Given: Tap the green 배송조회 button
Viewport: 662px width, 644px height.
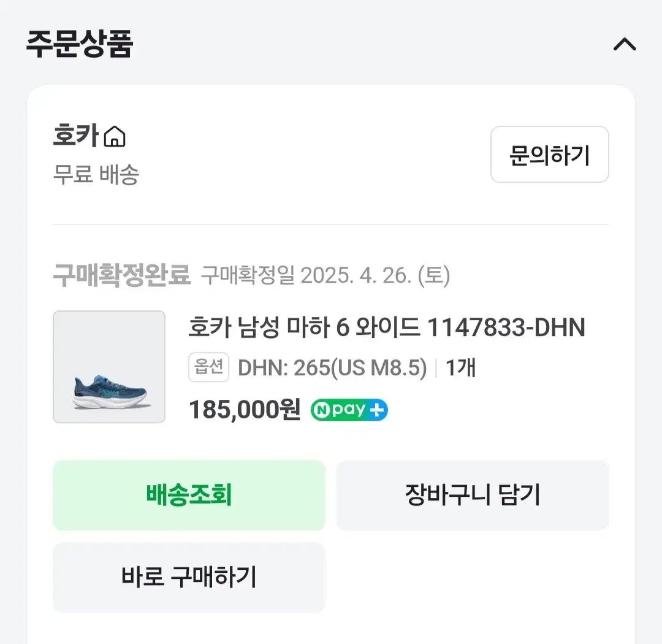Looking at the screenshot, I should (x=189, y=495).
